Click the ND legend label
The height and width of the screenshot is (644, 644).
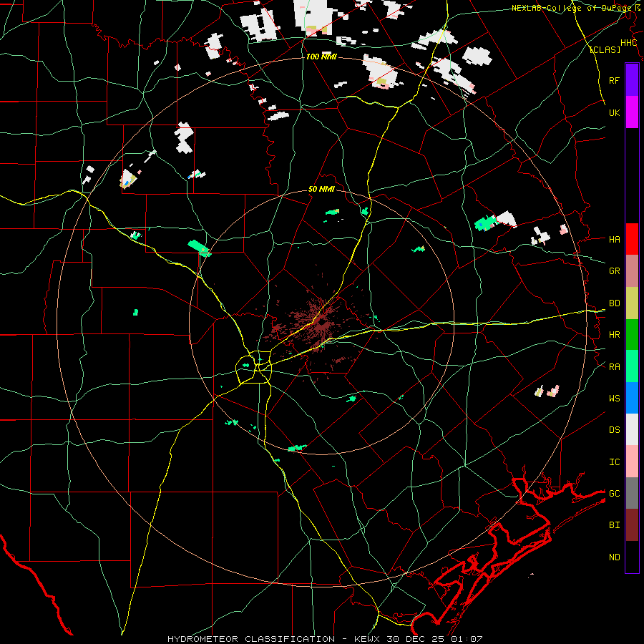(614, 557)
